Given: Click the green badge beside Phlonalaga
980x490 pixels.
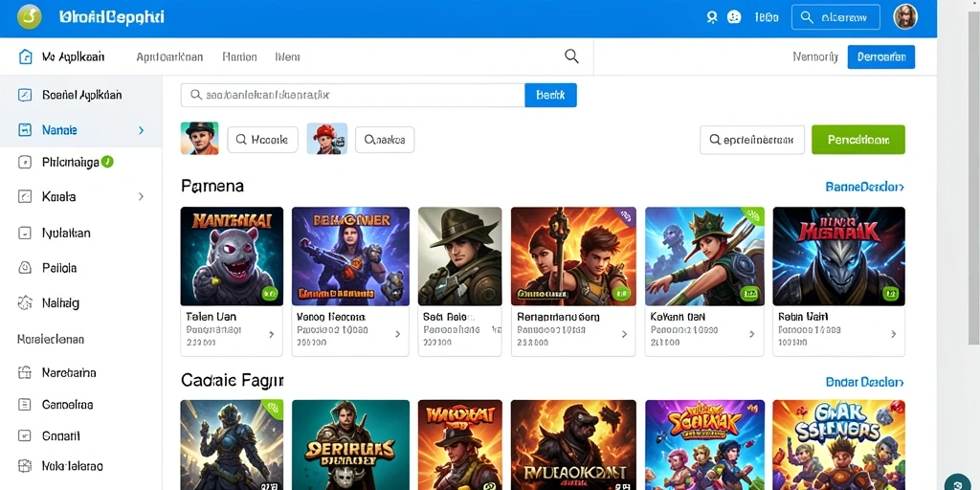Looking at the screenshot, I should coord(107,162).
